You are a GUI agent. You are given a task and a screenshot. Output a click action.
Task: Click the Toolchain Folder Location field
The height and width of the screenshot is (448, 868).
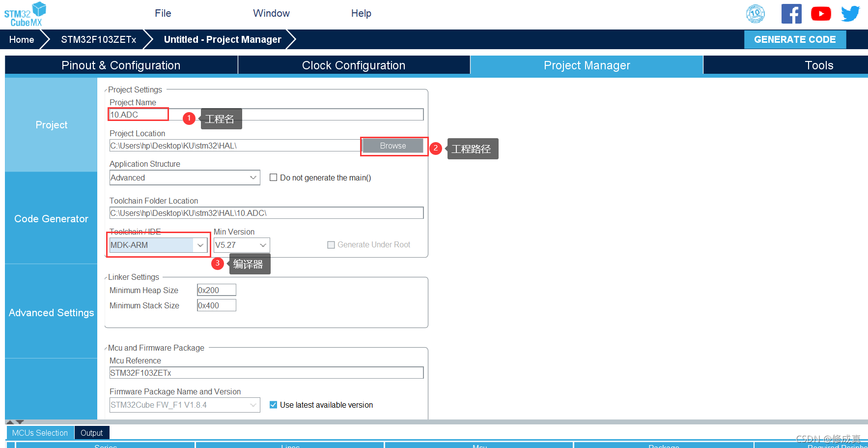[x=266, y=213]
